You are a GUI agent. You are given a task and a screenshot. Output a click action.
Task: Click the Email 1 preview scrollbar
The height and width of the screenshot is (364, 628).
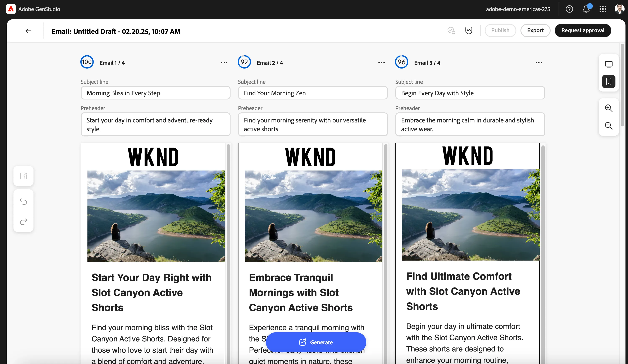(228, 253)
